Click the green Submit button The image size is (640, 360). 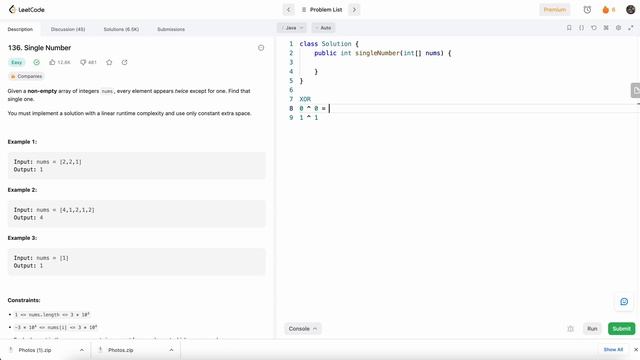[x=621, y=329]
